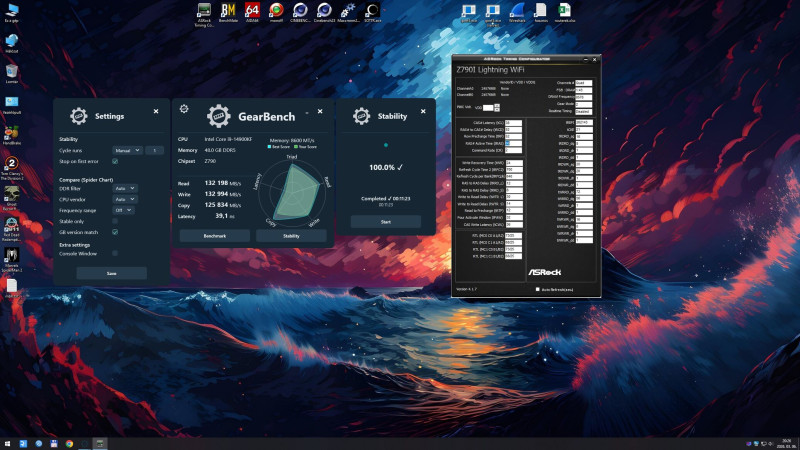
Task: Open Windows Start menu
Action: coord(7,444)
